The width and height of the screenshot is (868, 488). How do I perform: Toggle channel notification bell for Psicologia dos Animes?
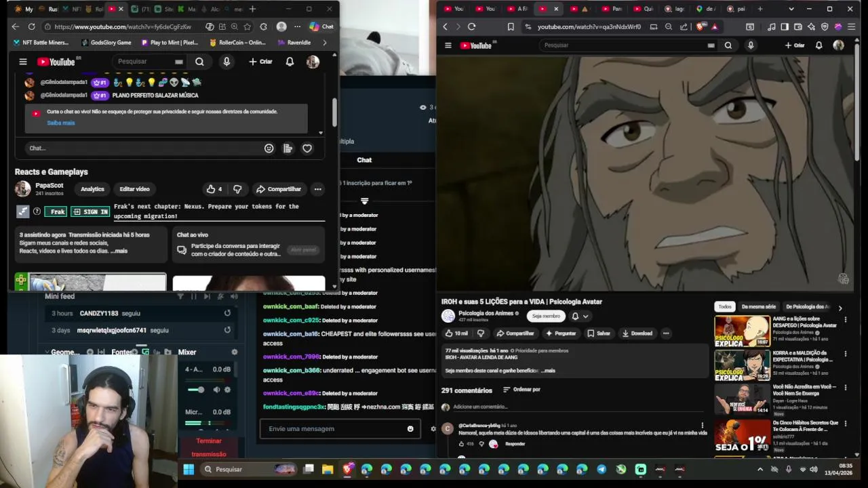tap(580, 316)
